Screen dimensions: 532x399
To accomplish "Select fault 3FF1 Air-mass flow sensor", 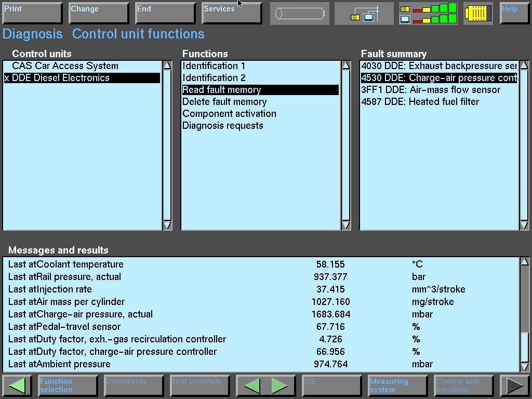I will click(431, 90).
